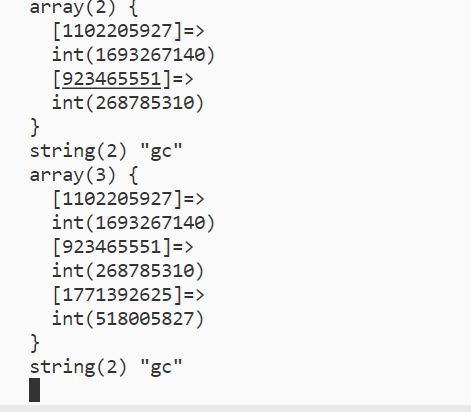This screenshot has height=412, width=471.
Task: Click int(1693267140) within the array(2) block
Action: point(133,55)
